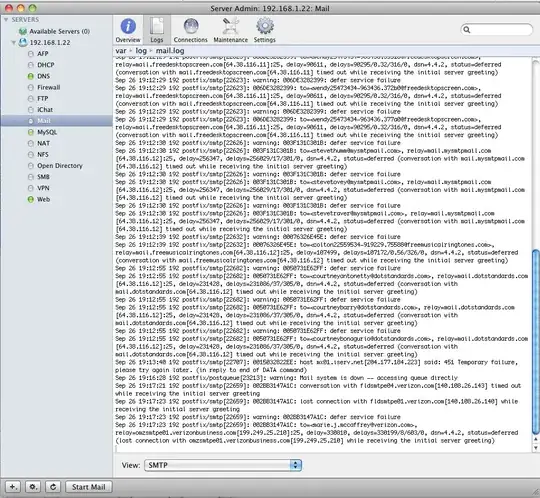Click the refresh arrow button
Viewport: 540px width, 498px height.
click(53, 487)
